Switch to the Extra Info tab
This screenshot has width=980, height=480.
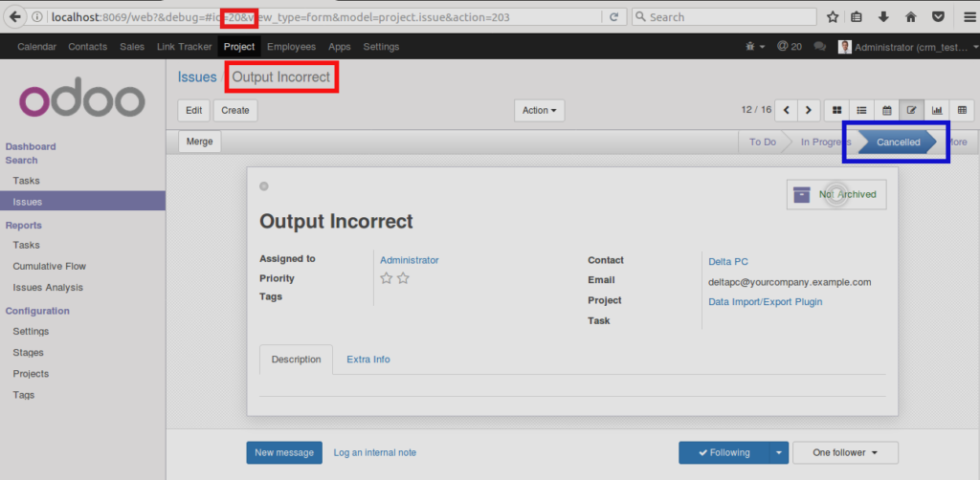pos(368,360)
